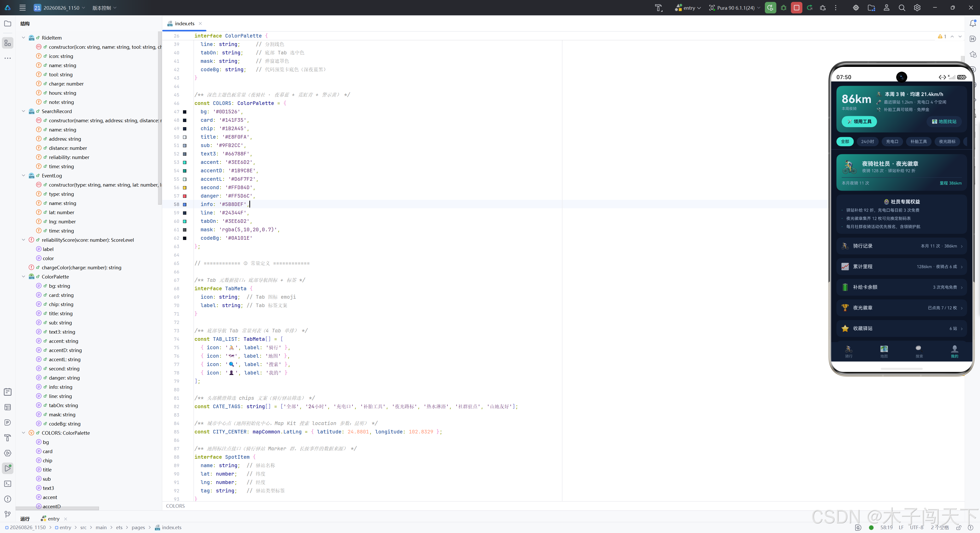Open IDE settings with the gear icon
The image size is (980, 533).
click(917, 8)
